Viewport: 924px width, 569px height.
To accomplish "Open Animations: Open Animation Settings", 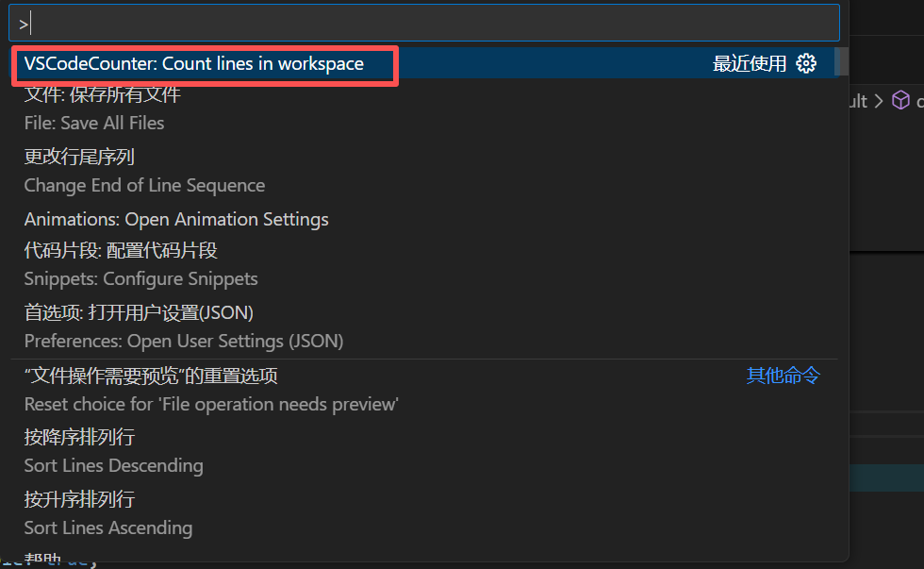I will 423,219.
